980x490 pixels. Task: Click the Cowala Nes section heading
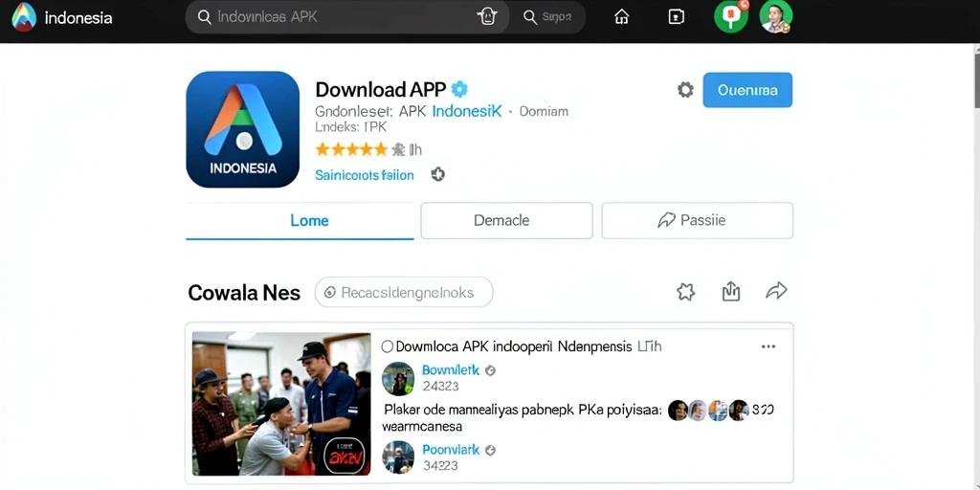(244, 293)
